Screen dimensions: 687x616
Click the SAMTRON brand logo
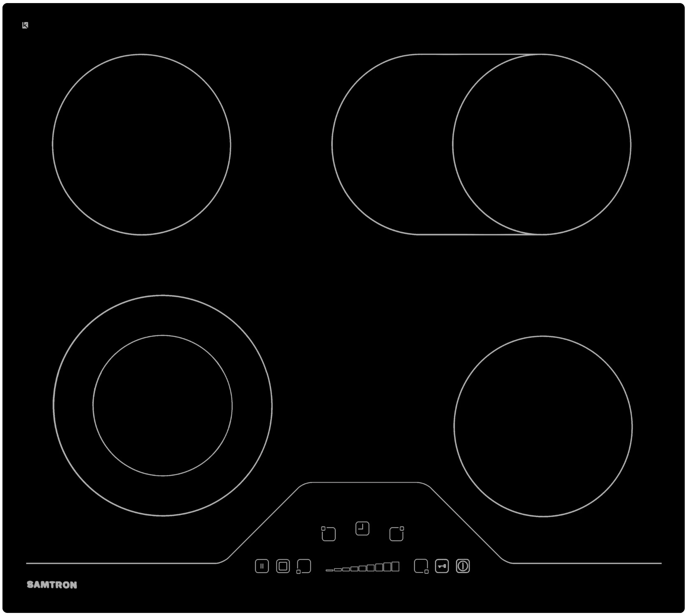[x=52, y=585]
